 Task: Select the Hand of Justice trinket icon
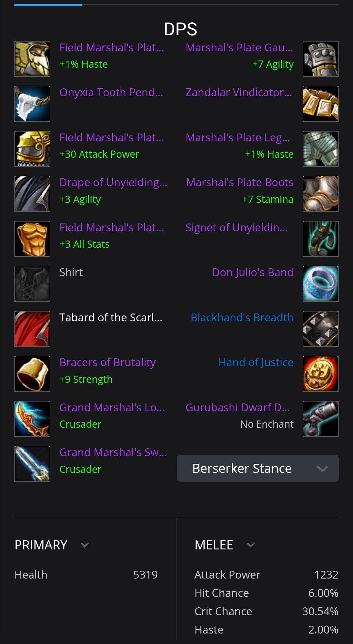coord(321,374)
